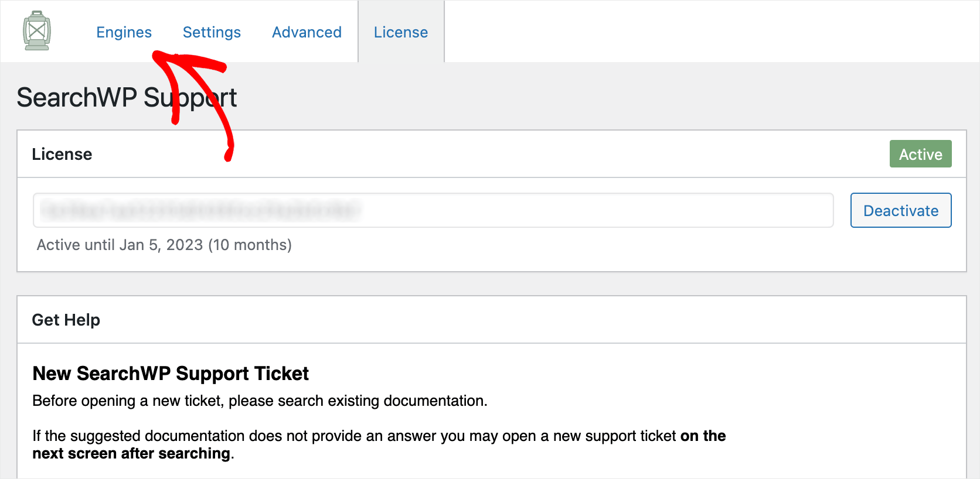Screen dimensions: 980x479
Task: Click the New SearchWP Support Ticket heading
Action: point(171,374)
